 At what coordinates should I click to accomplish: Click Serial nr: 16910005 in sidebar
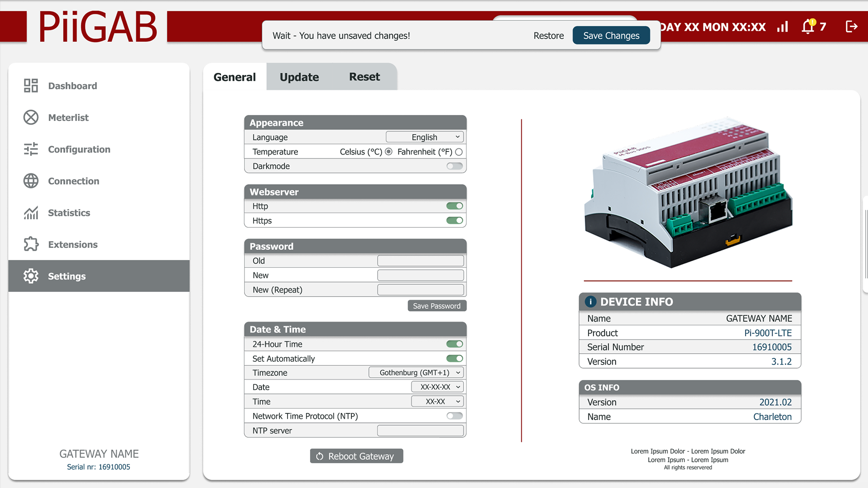(99, 467)
